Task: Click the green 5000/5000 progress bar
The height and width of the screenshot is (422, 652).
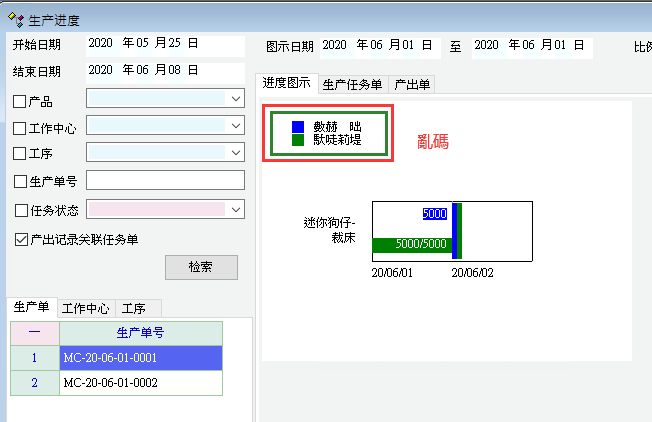Action: 411,245
